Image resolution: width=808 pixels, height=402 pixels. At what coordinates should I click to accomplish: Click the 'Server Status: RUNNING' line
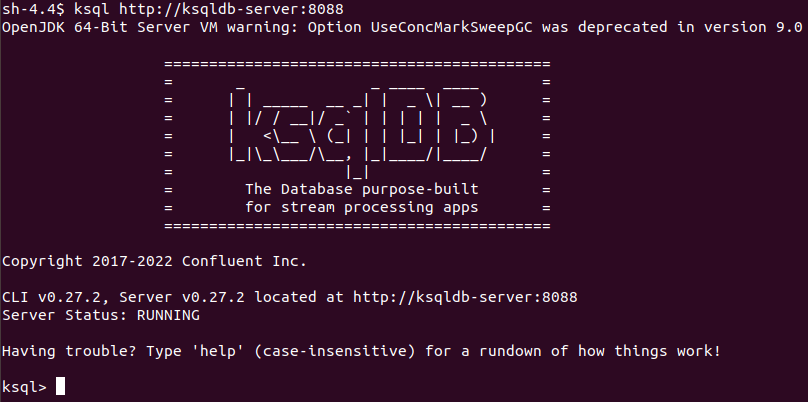coord(101,316)
